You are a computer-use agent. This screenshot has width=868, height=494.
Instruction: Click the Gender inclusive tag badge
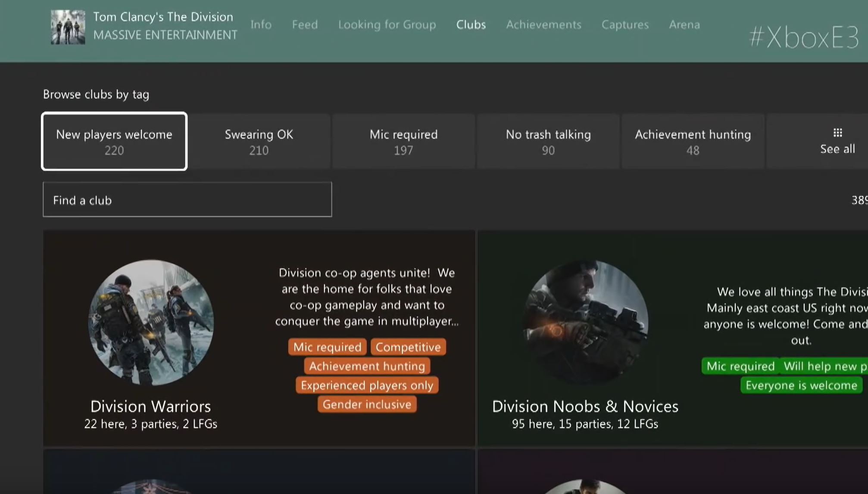tap(367, 404)
